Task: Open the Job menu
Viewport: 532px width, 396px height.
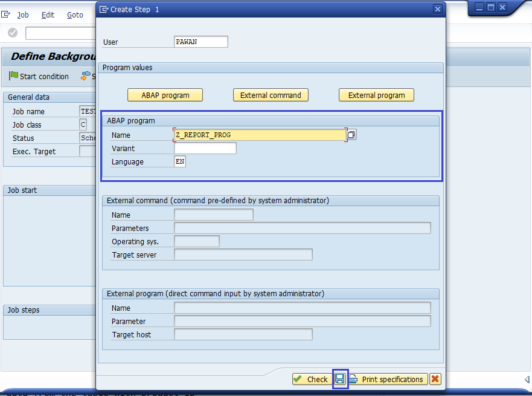Action: coord(23,15)
